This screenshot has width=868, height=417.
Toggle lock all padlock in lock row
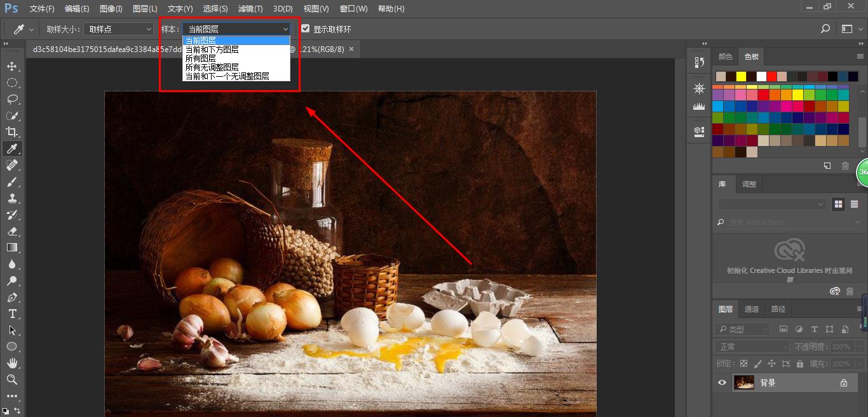[x=800, y=364]
